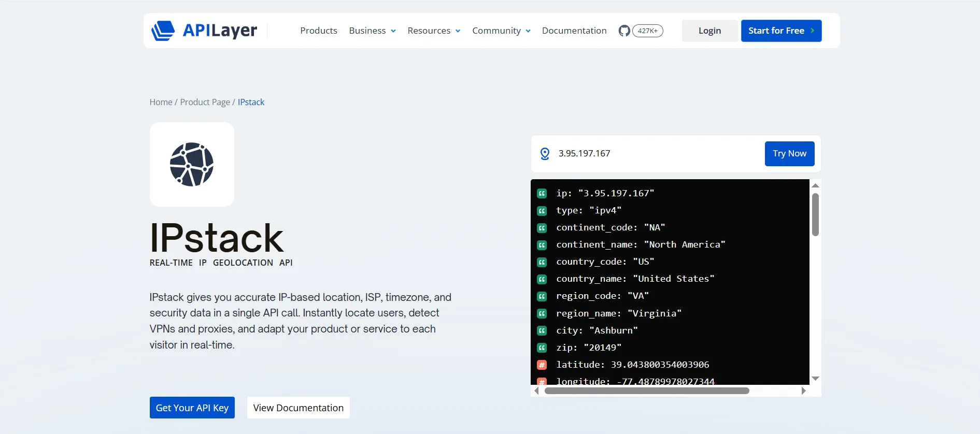
Task: Click the continent_code: "NA" text
Action: pos(610,227)
